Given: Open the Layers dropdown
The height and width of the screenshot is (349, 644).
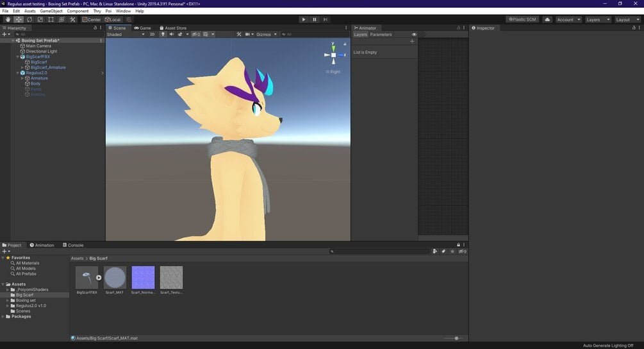Looking at the screenshot, I should click(598, 19).
